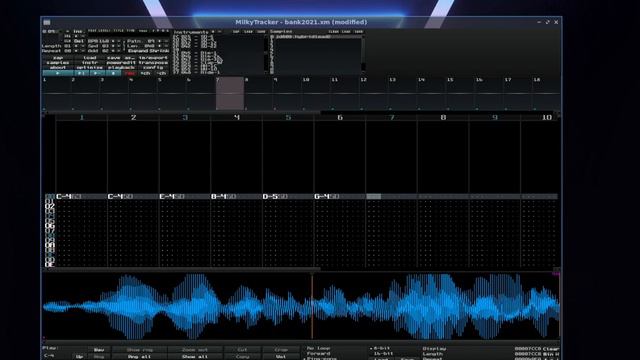The width and height of the screenshot is (640, 360).
Task: Select the highlighted channel 7 scope
Action: [230, 93]
